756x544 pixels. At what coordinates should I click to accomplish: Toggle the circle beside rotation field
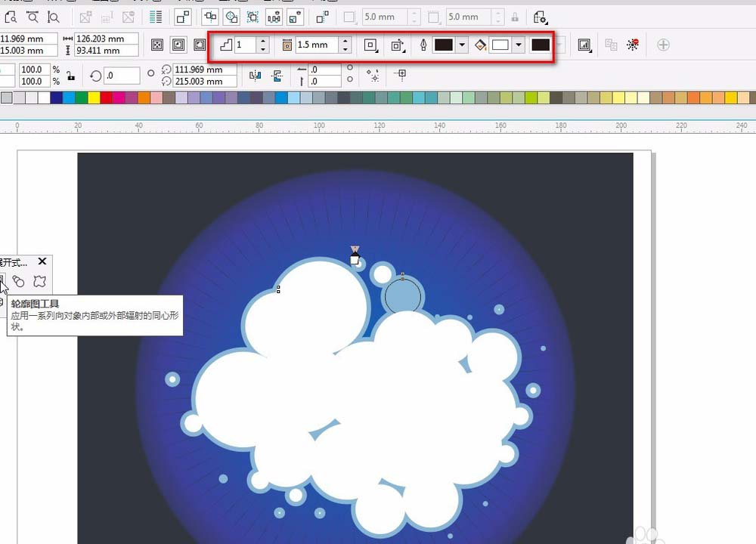(x=151, y=73)
